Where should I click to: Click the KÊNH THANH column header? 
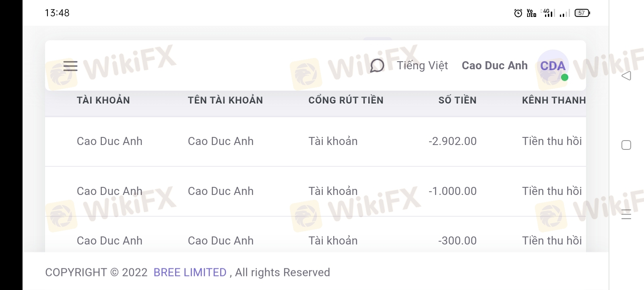[554, 100]
